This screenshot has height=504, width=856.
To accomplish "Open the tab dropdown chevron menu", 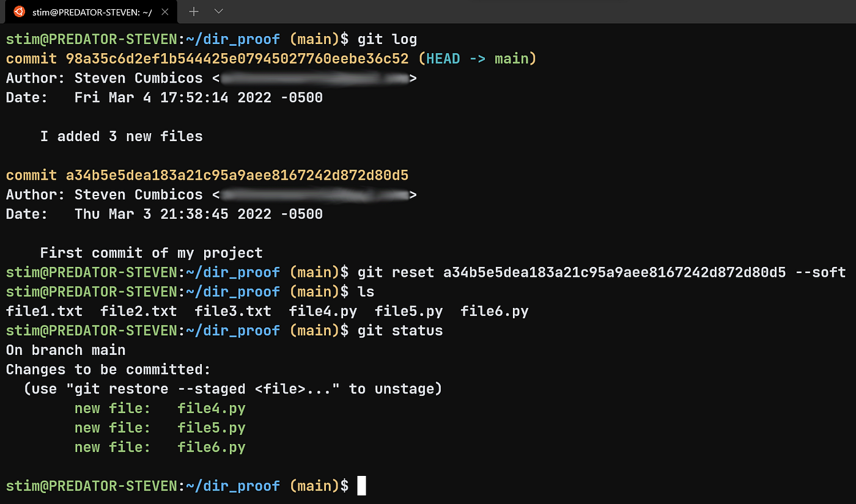I will click(217, 11).
